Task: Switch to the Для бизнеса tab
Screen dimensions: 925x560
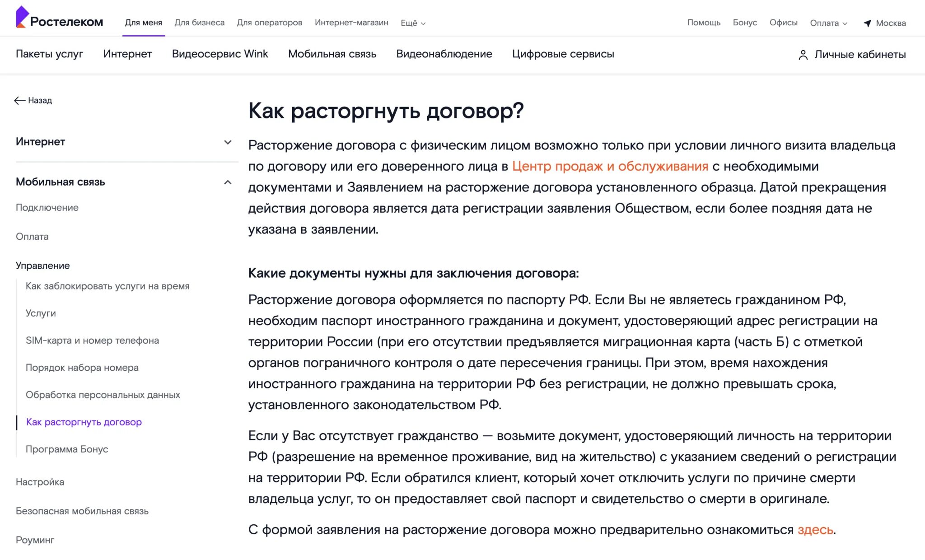Action: [x=199, y=23]
